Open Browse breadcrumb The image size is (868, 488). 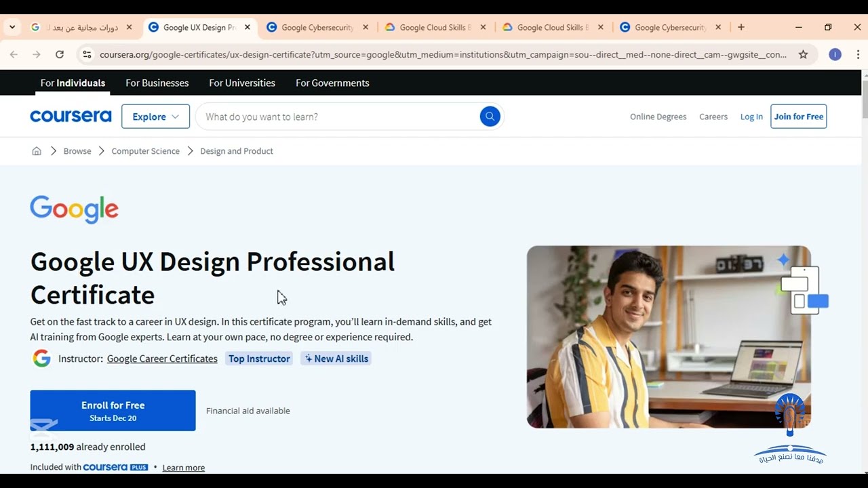pos(77,151)
